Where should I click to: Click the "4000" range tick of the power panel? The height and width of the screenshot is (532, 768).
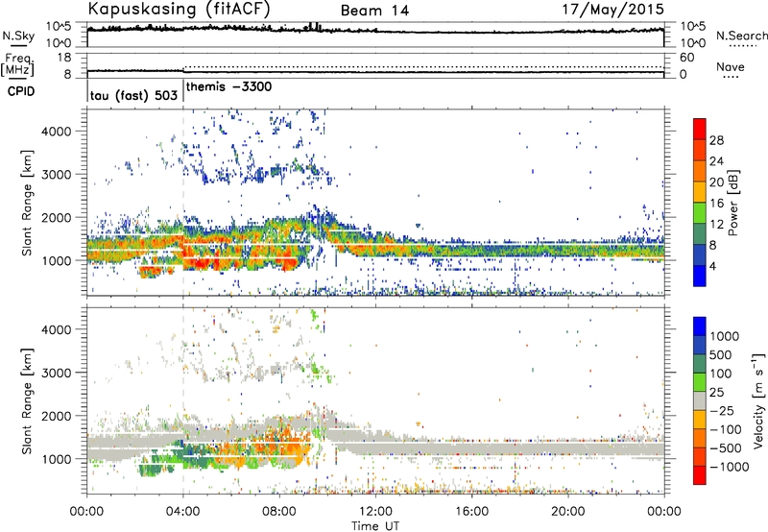click(x=56, y=132)
